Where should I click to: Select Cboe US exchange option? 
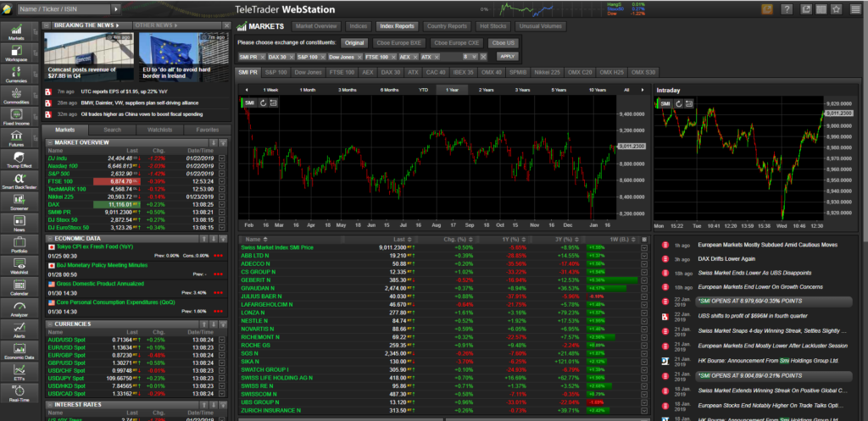click(x=504, y=43)
